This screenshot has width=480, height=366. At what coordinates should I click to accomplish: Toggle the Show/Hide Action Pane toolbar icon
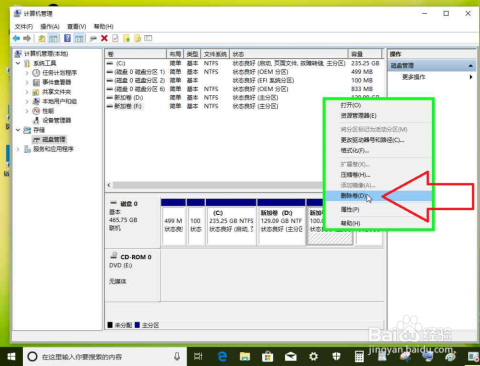[79, 38]
